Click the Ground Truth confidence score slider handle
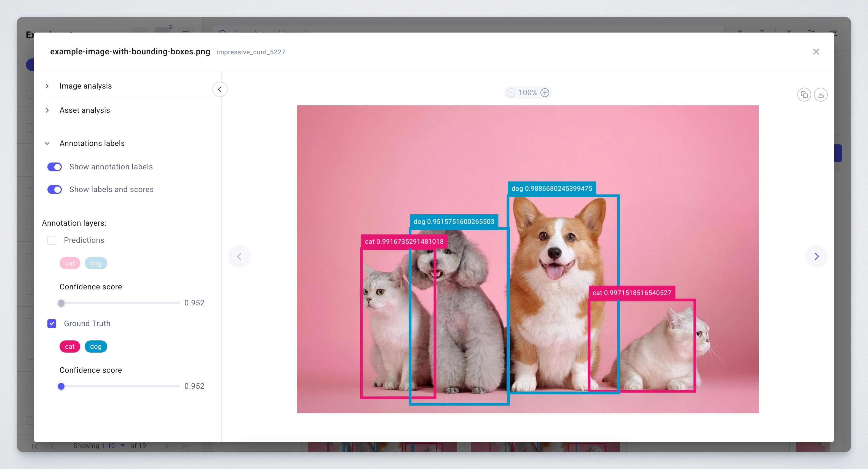The width and height of the screenshot is (868, 469). point(61,387)
